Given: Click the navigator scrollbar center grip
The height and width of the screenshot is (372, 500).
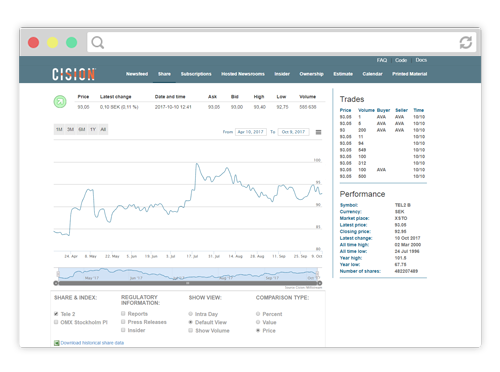Looking at the screenshot, I should pos(188,283).
